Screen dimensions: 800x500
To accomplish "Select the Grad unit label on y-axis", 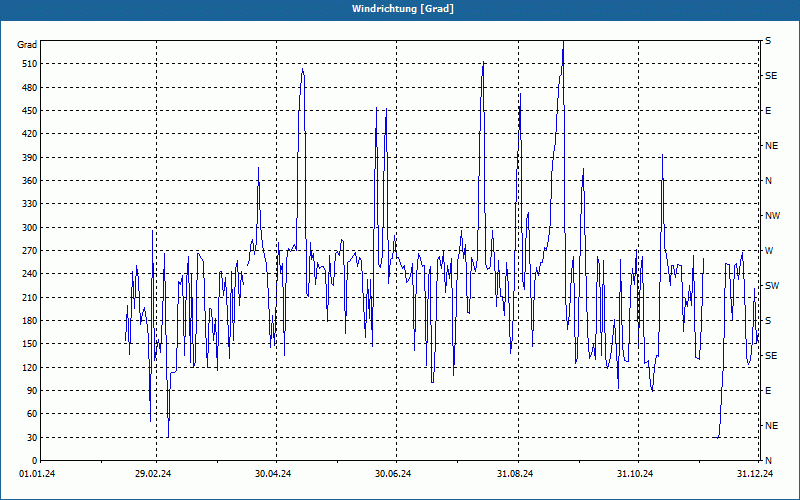I will (27, 45).
